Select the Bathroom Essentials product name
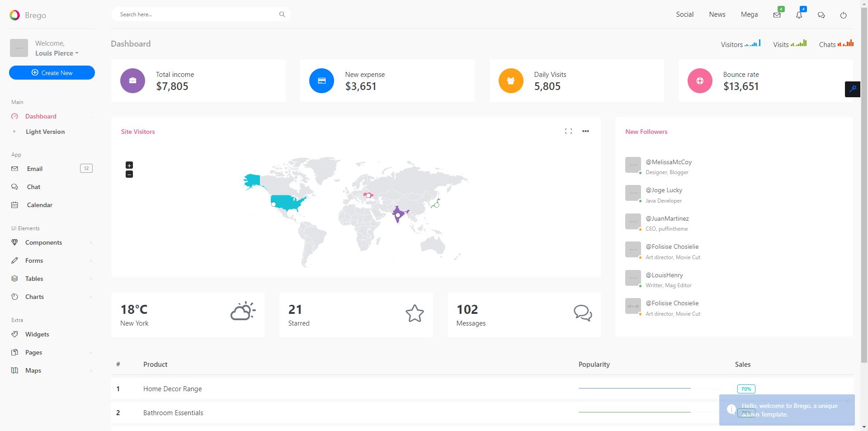The height and width of the screenshot is (431, 868). point(173,412)
